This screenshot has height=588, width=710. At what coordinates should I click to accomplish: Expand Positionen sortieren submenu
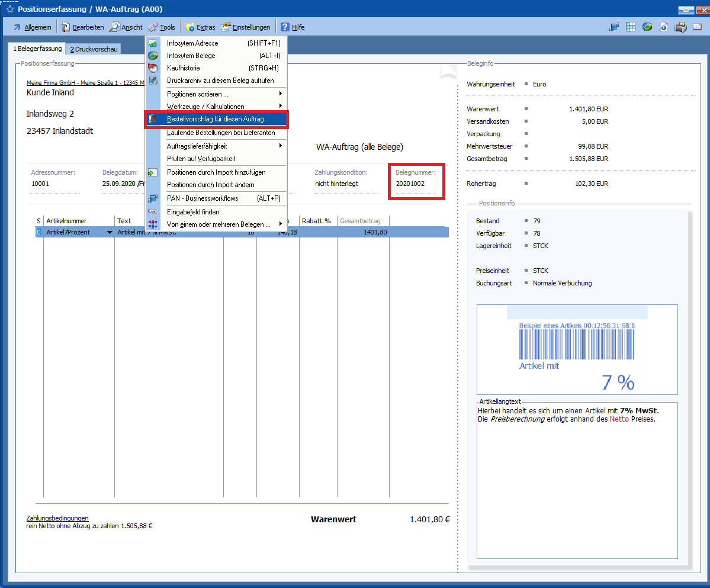pos(198,94)
